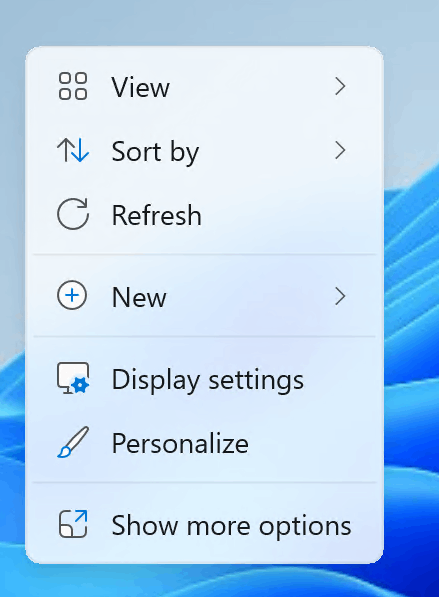Expand the Sort by submenu chevron
This screenshot has width=439, height=597.
(x=340, y=150)
